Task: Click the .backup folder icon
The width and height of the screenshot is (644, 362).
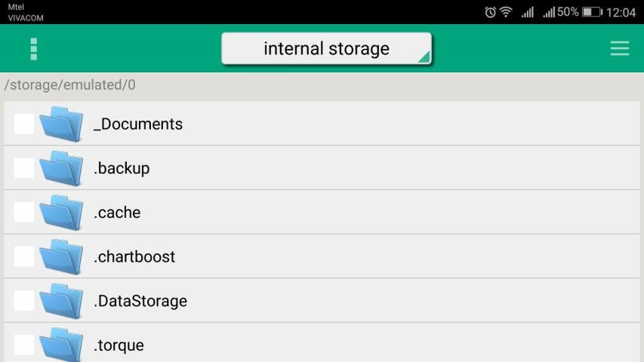Action: point(61,168)
